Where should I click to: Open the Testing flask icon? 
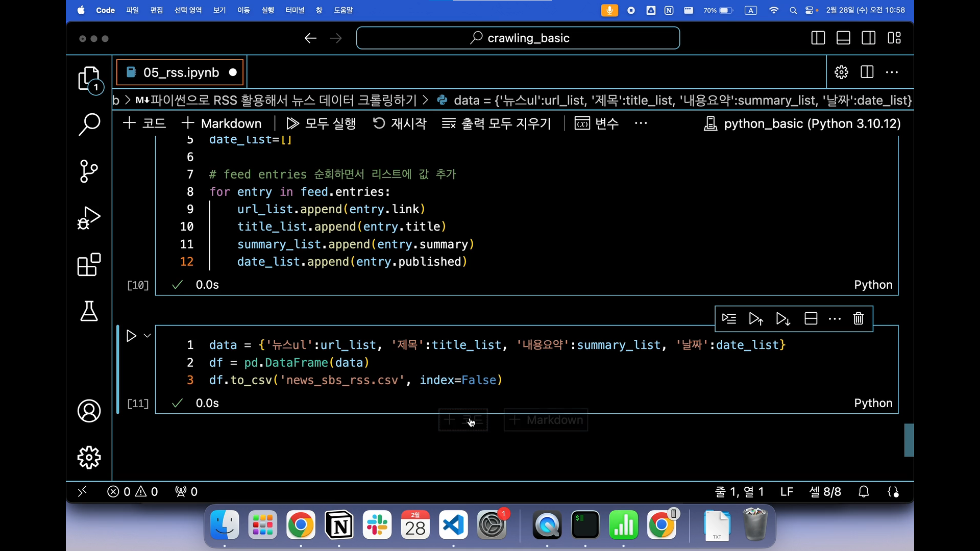tap(89, 311)
